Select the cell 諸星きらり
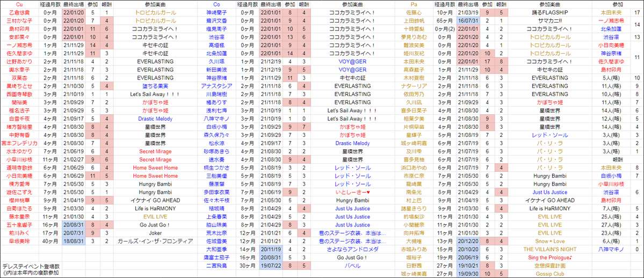This screenshot has height=278, width=644. (414, 208)
